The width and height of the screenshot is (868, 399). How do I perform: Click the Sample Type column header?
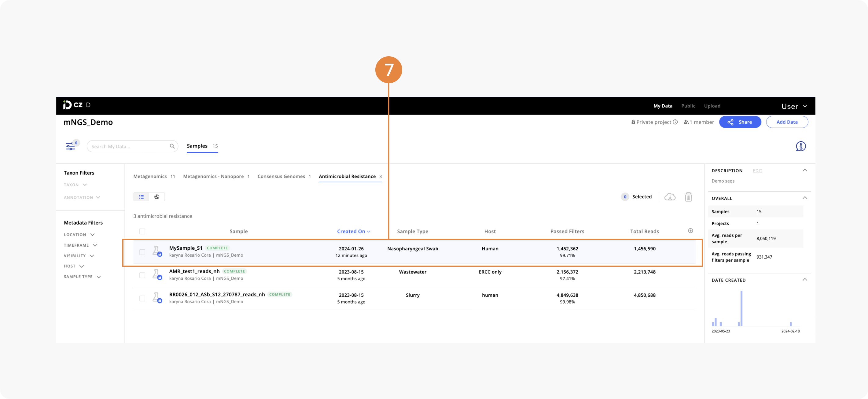click(x=412, y=231)
